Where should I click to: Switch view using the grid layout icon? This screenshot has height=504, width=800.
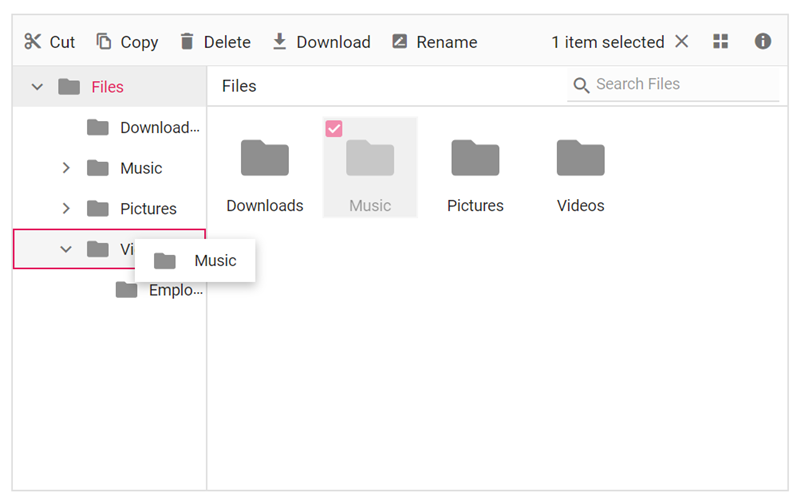(x=721, y=42)
